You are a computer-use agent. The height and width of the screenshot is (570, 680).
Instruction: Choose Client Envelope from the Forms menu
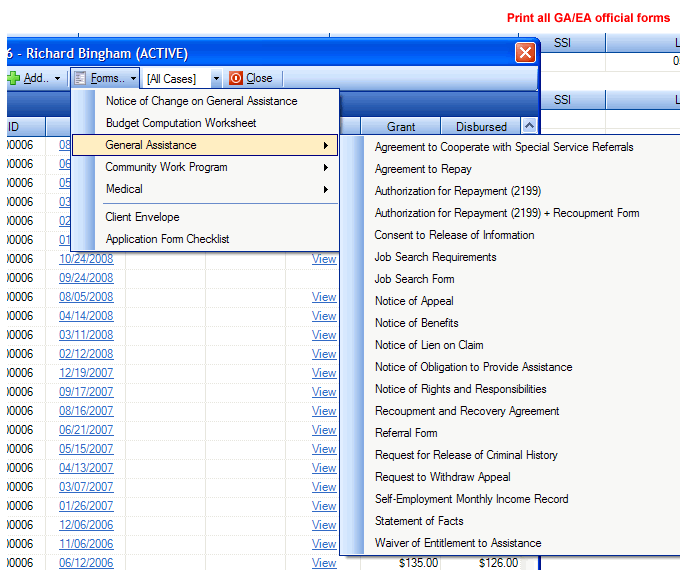pyautogui.click(x=142, y=217)
